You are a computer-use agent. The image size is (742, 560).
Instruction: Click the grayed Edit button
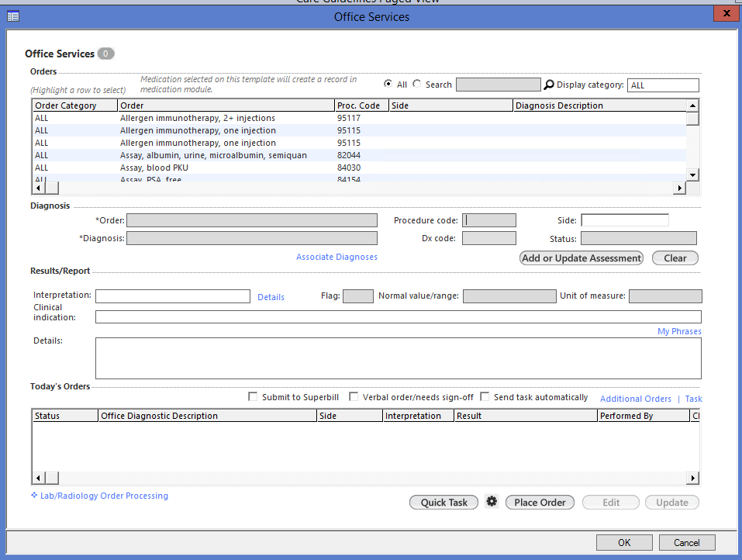point(611,503)
